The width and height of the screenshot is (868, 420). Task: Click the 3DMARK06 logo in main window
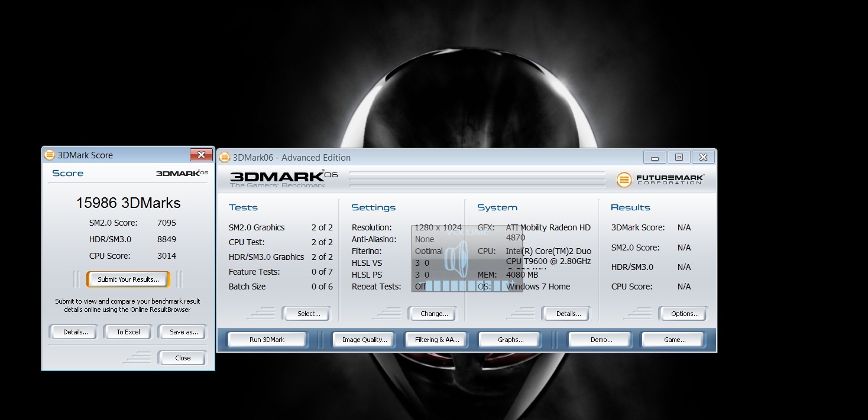[283, 179]
